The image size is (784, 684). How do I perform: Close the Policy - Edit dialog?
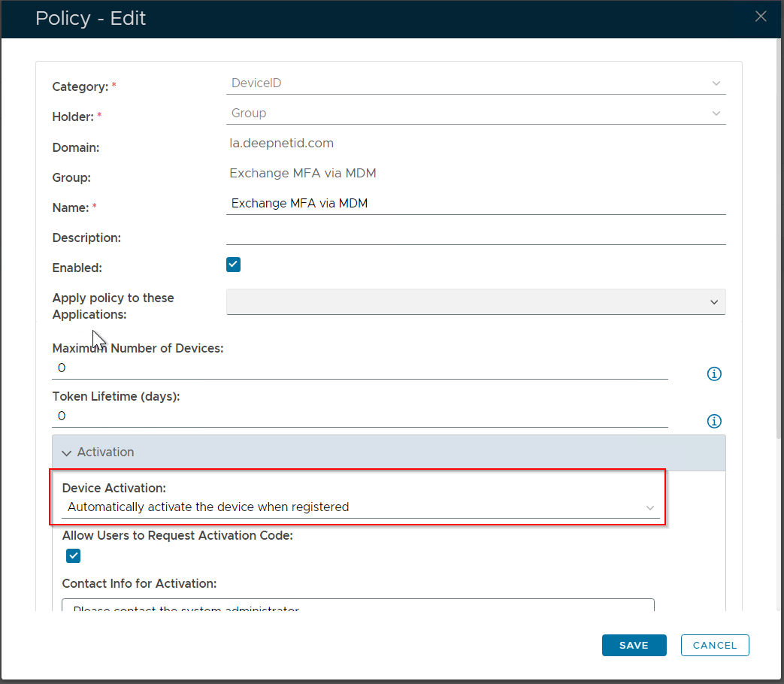[761, 17]
